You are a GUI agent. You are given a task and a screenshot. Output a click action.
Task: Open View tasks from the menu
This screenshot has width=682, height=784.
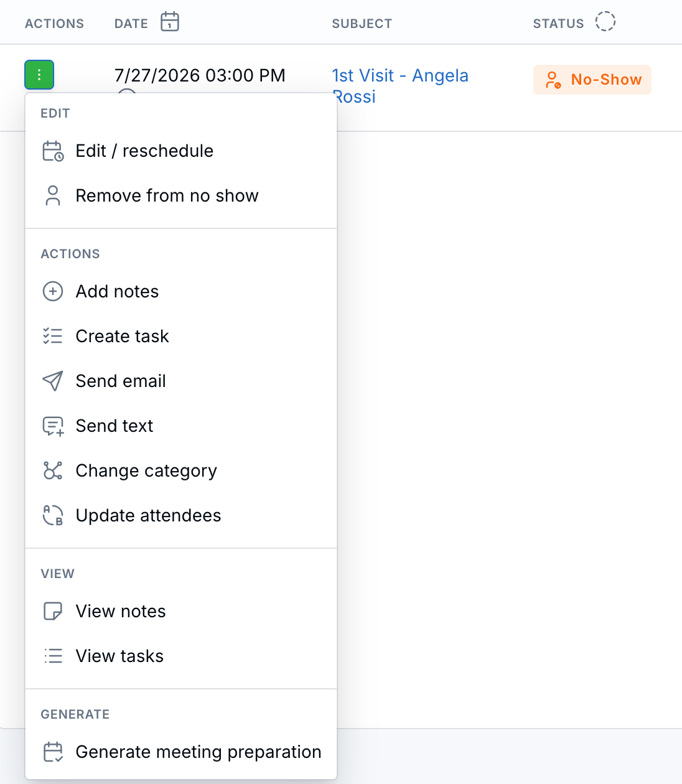pyautogui.click(x=181, y=656)
